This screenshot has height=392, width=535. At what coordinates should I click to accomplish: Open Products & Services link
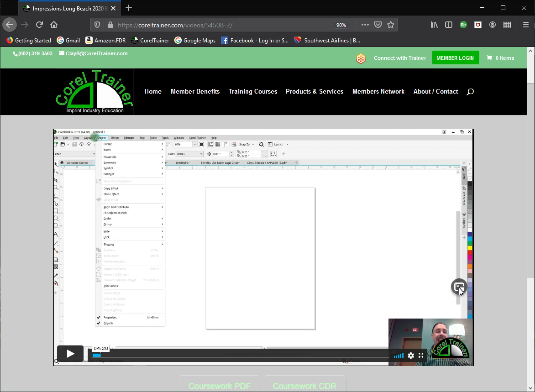314,92
